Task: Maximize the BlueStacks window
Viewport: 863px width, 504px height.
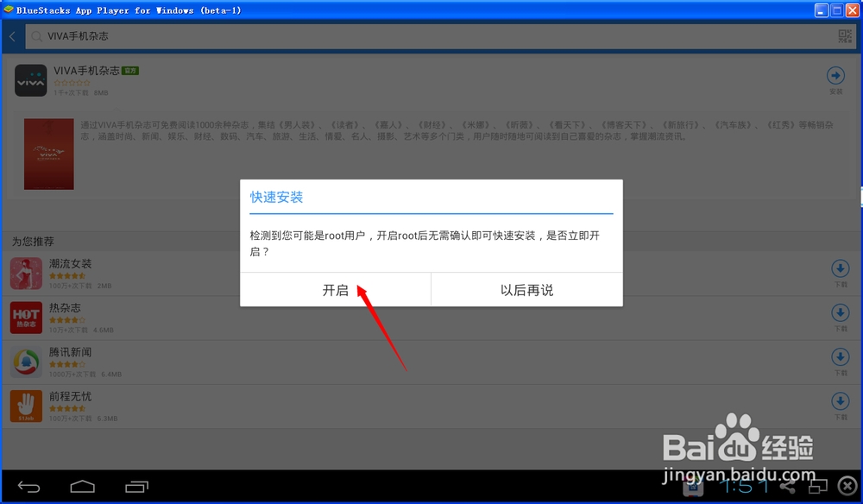Action: pos(836,9)
